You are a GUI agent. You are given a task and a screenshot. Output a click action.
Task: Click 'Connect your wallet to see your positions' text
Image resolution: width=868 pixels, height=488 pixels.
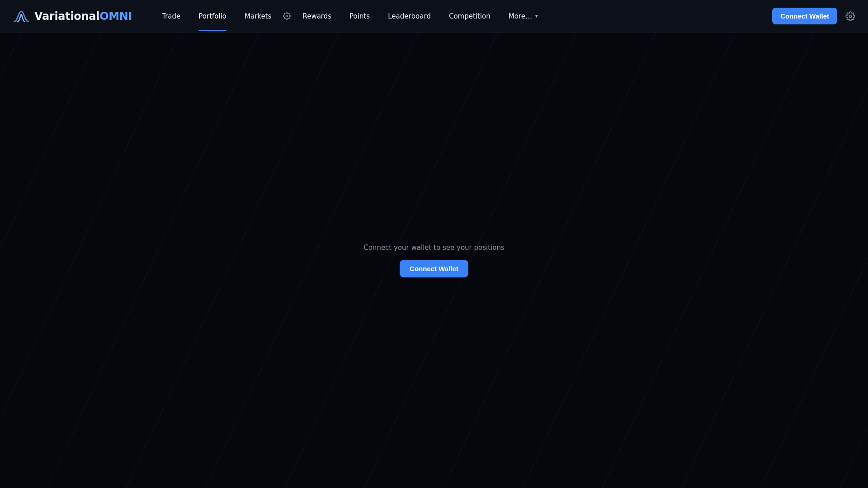point(434,248)
